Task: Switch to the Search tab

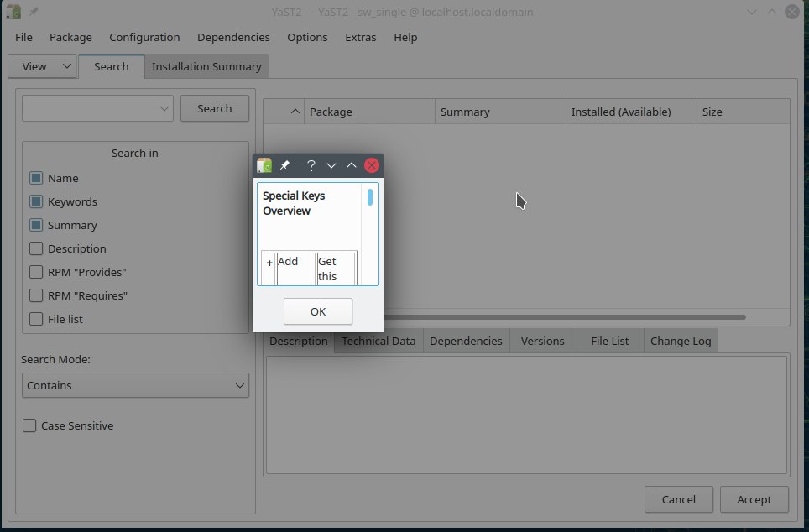Action: [x=112, y=66]
